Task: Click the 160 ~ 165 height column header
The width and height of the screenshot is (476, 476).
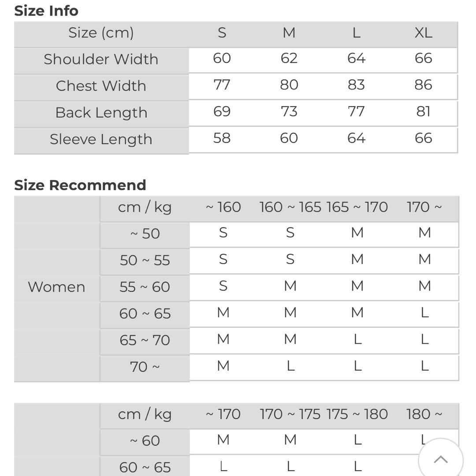Action: 290,207
